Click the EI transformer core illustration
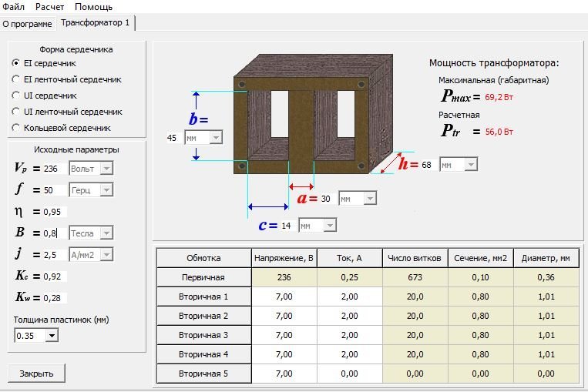Viewport: 588px width, 392px height. point(313,114)
